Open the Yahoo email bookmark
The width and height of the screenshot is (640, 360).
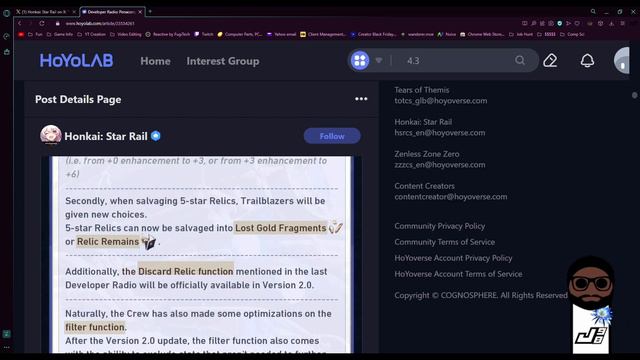click(282, 34)
